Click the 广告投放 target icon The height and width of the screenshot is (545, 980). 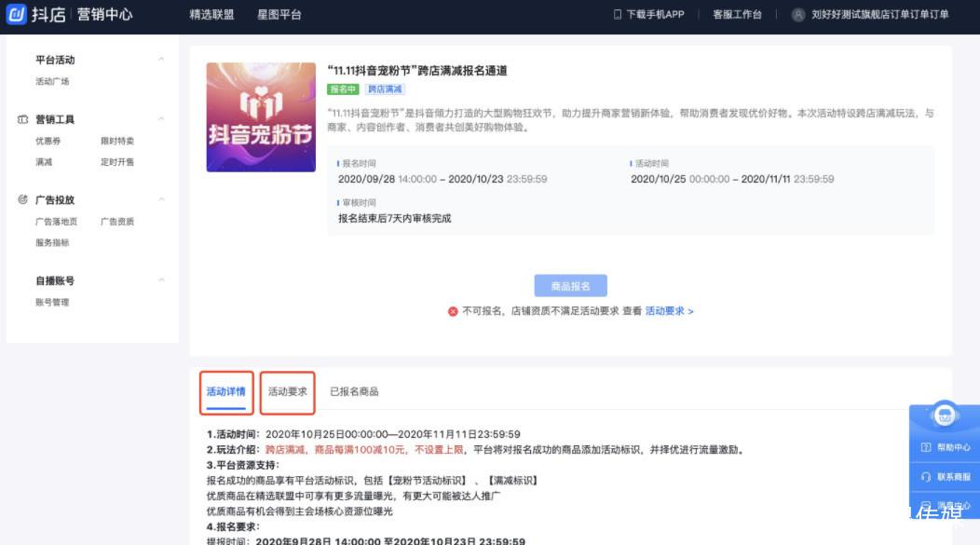click(23, 199)
